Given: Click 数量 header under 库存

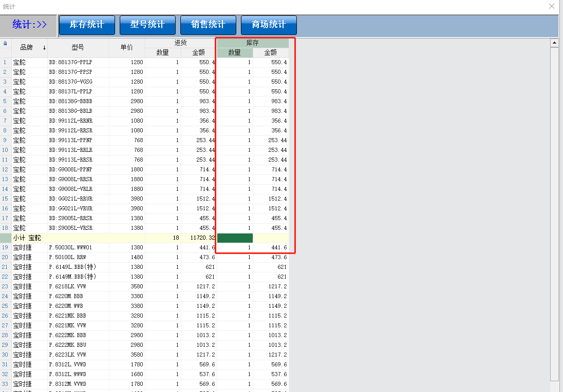Looking at the screenshot, I should tap(235, 52).
